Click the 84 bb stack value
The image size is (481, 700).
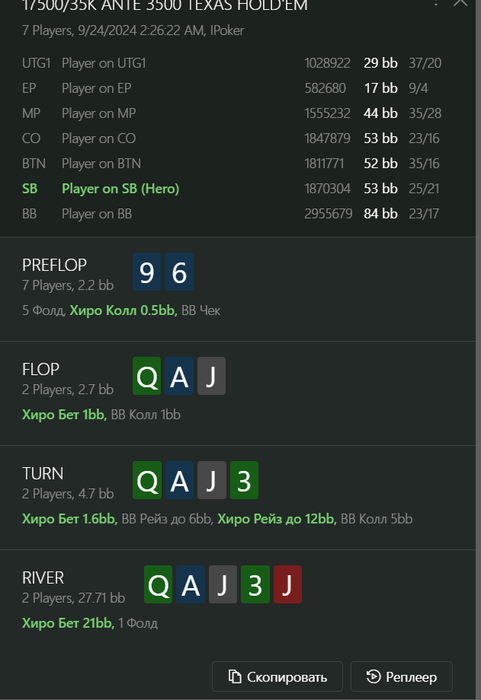(x=381, y=213)
